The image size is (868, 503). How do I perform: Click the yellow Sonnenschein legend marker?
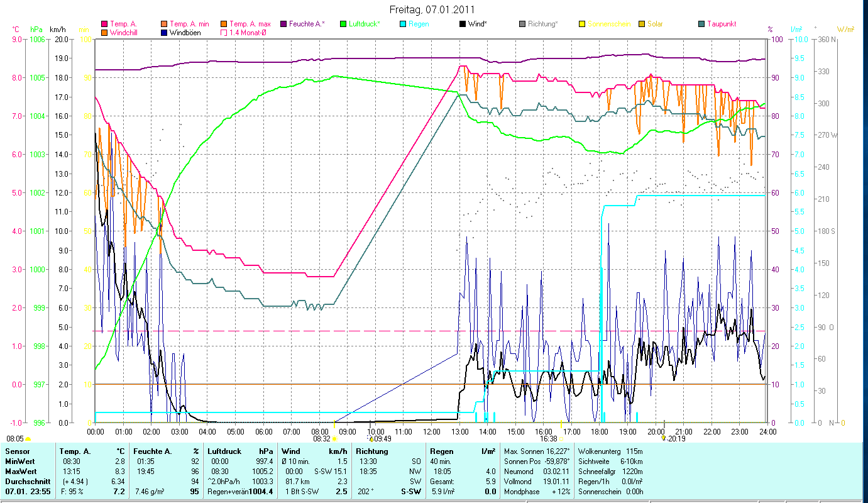[582, 24]
